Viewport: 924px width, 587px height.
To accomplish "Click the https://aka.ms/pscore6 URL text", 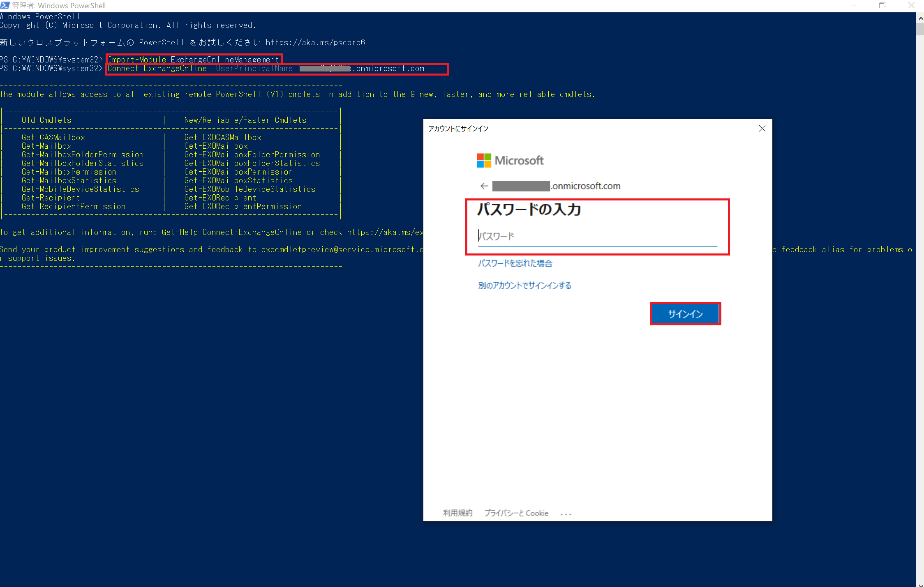I will [315, 43].
